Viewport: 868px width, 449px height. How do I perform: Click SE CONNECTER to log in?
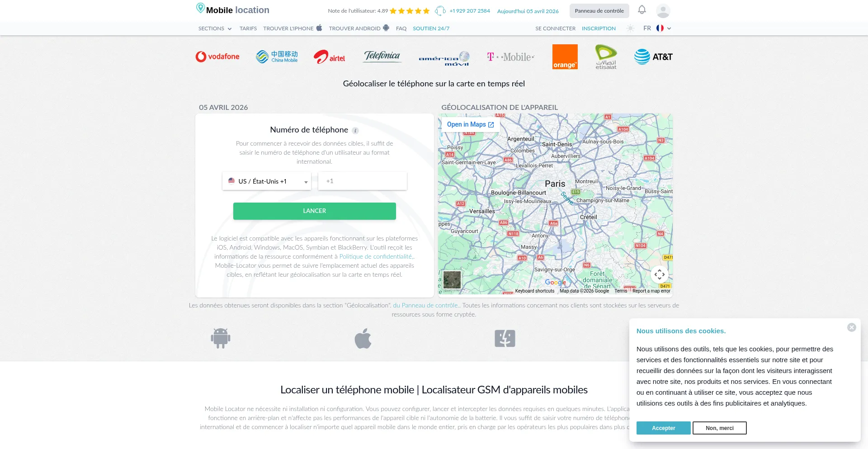[556, 28]
